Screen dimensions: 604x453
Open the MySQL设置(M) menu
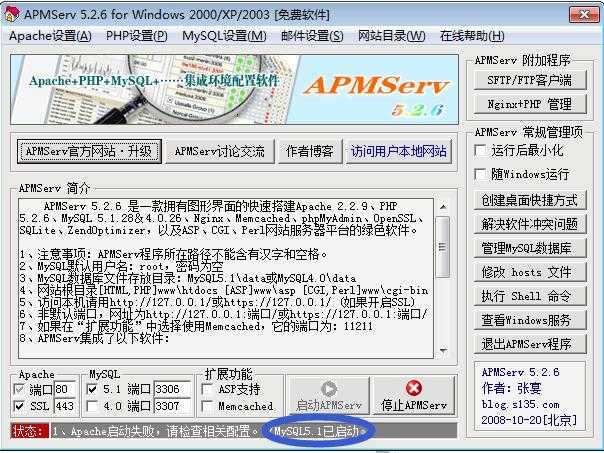click(224, 36)
